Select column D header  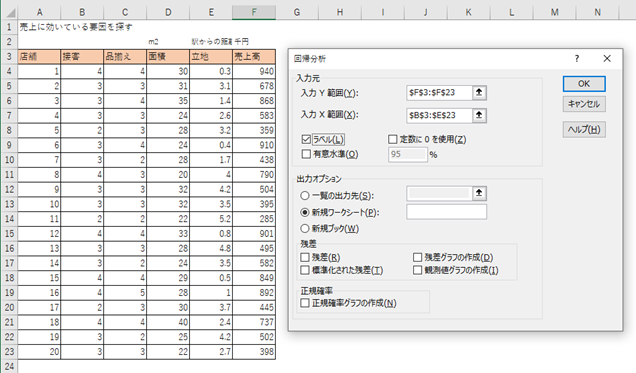[168, 13]
